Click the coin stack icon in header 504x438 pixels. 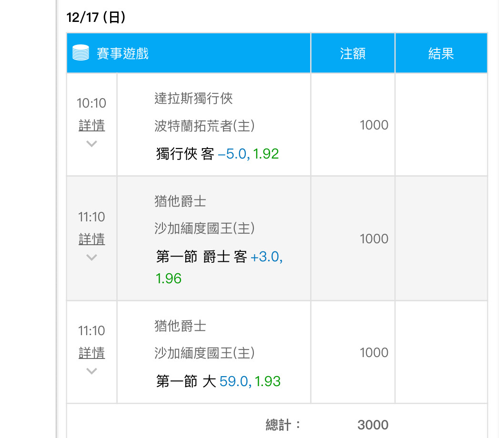[81, 53]
